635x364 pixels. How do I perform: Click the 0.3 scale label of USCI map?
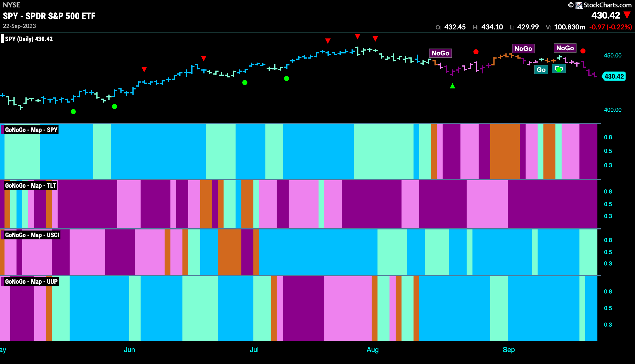[x=608, y=263]
